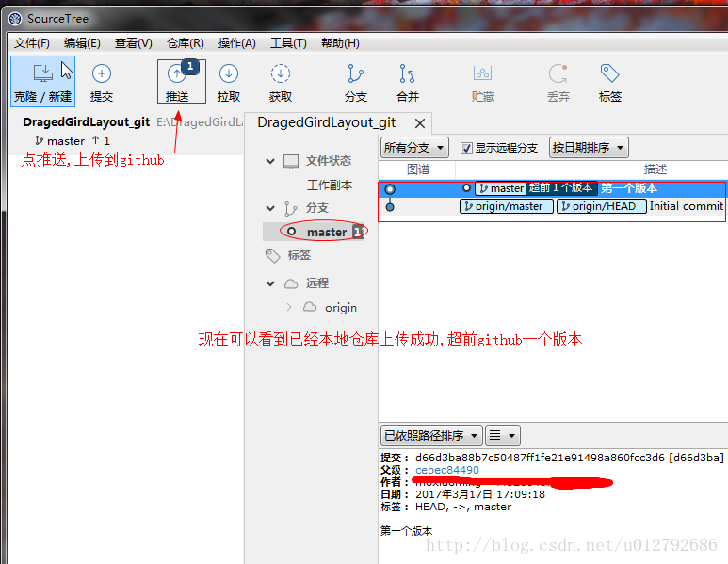Collapse the File Status (文件状态) section

[x=270, y=161]
